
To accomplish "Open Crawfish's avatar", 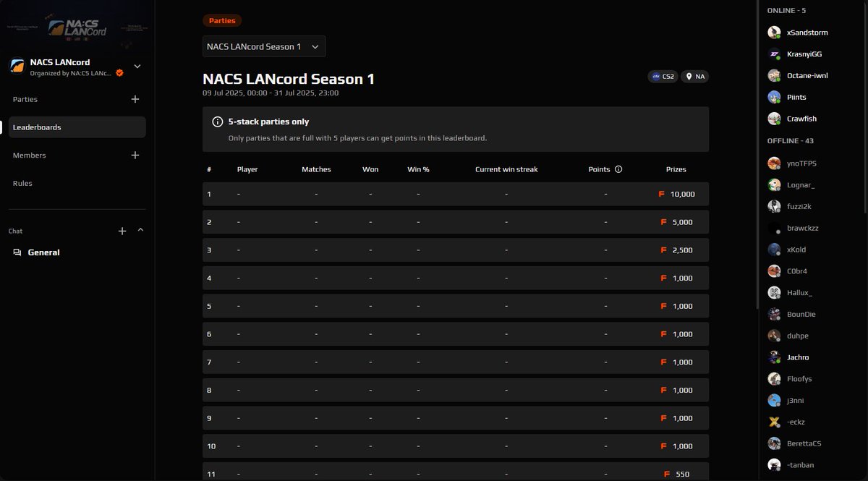I will point(774,119).
